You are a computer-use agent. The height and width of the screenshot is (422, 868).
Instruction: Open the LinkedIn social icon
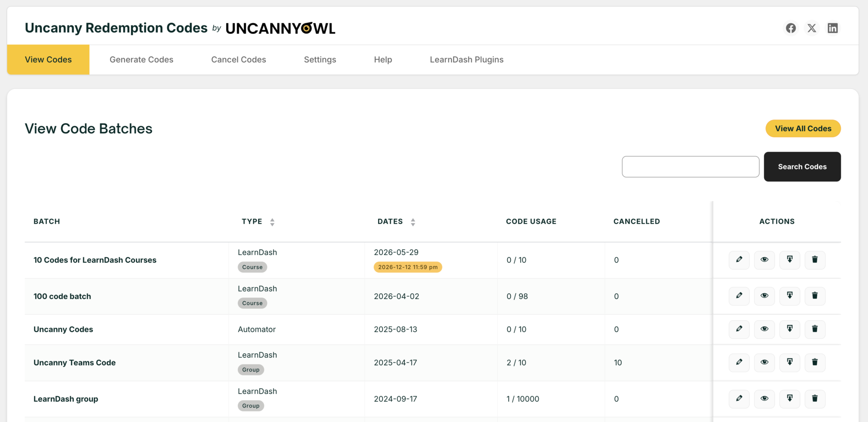833,28
